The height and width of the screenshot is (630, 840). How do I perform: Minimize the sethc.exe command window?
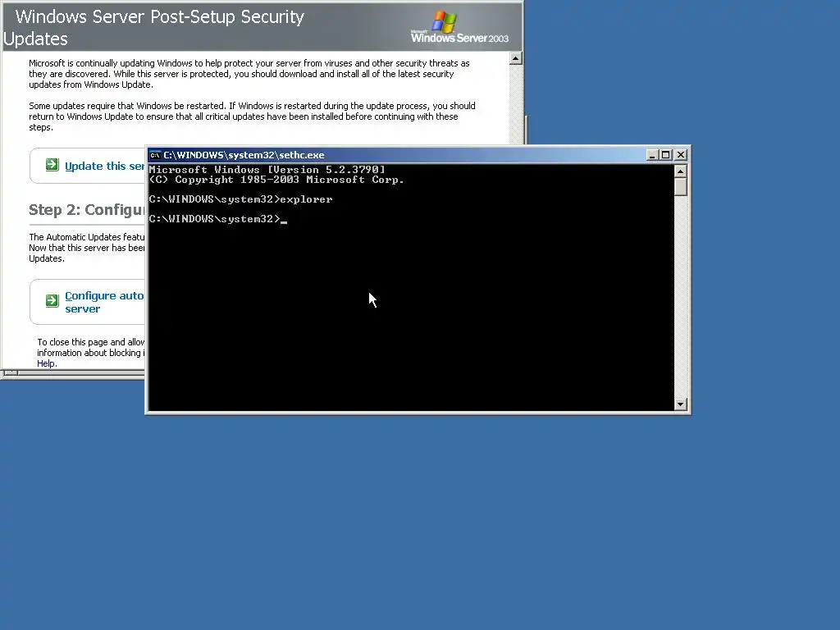click(652, 155)
